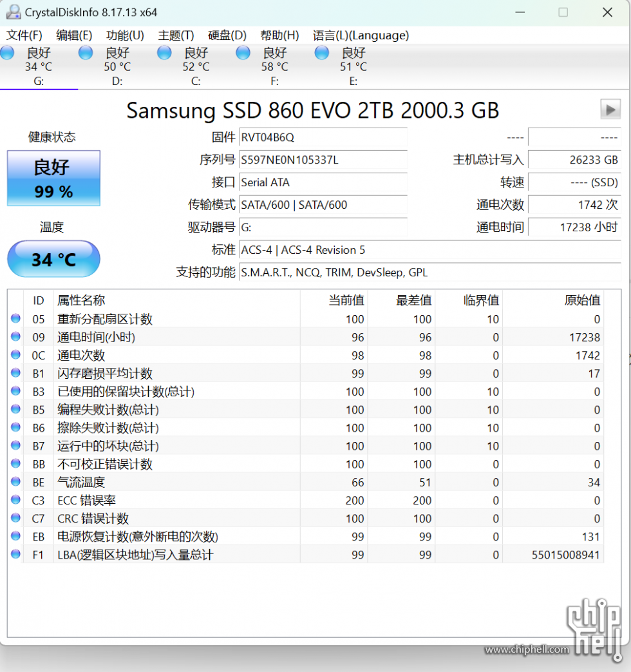Click the next disk arrow button
The image size is (631, 672).
click(610, 110)
